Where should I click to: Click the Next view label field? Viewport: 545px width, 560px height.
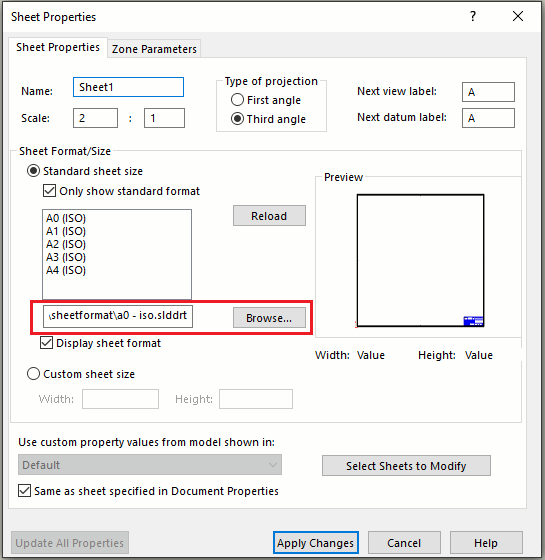[x=488, y=92]
